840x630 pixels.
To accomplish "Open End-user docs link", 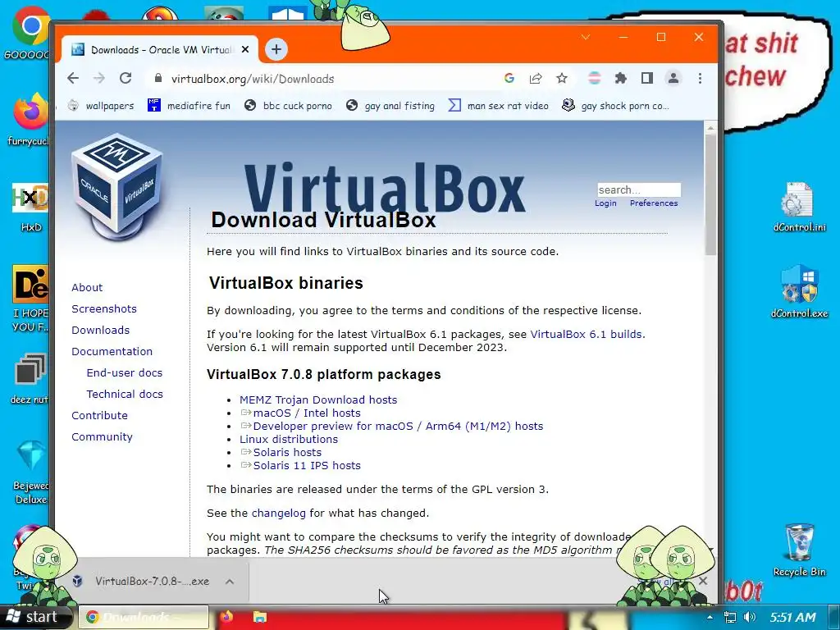I will pyautogui.click(x=125, y=373).
